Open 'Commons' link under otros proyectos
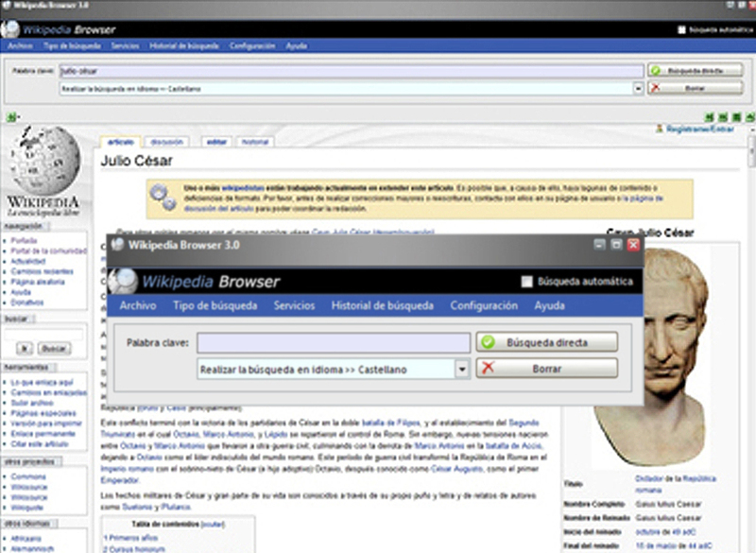This screenshot has height=553, width=756. click(x=28, y=476)
